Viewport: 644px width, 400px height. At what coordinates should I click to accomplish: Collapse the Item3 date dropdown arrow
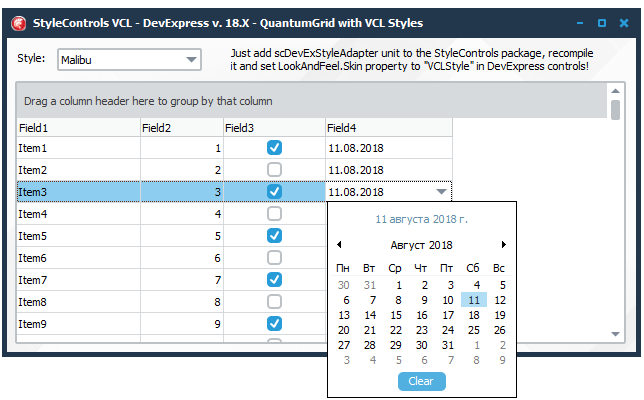tap(441, 192)
